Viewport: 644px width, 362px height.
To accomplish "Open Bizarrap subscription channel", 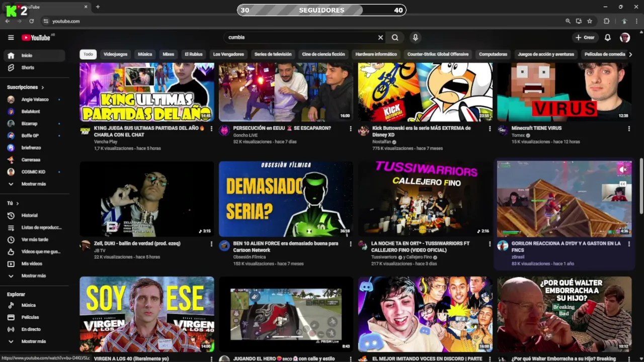I will 34,124.
